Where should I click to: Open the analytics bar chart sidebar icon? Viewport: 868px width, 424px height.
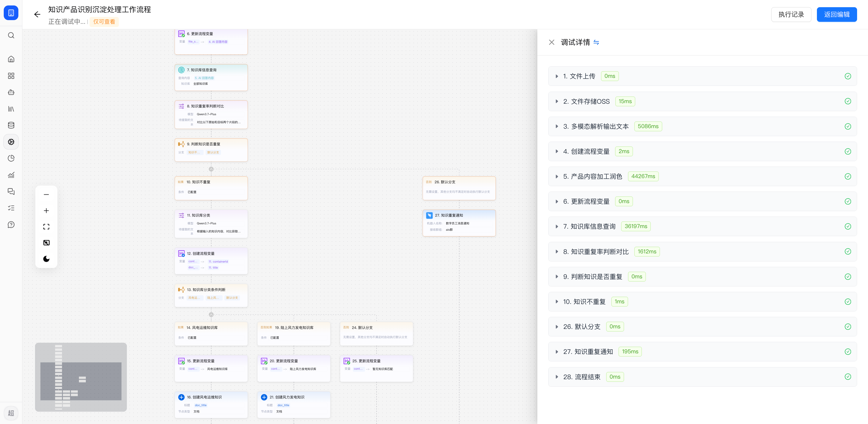[x=11, y=175]
